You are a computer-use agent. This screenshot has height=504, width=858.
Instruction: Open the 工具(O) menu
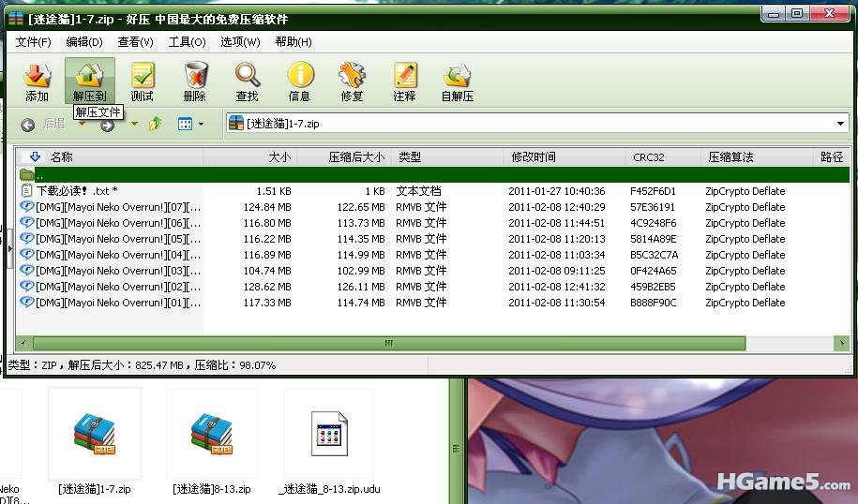187,42
